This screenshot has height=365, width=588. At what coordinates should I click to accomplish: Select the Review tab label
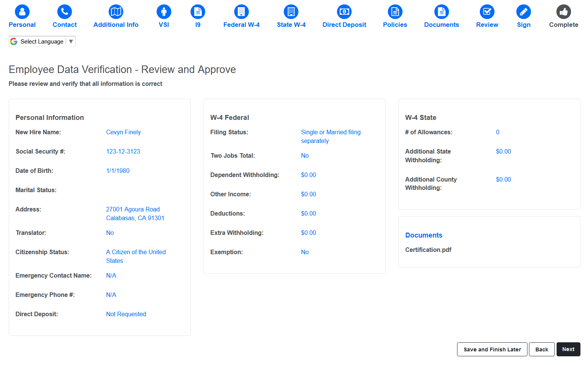(487, 25)
